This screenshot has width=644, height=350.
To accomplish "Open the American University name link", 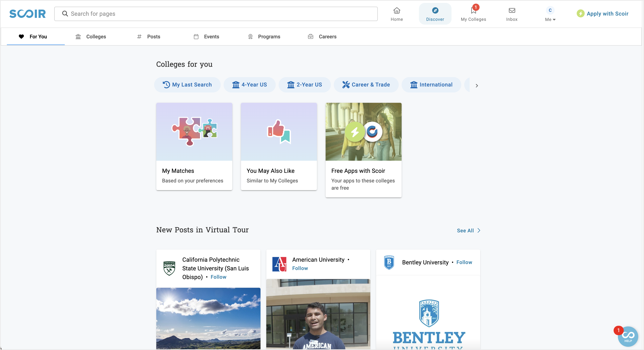I will tap(318, 260).
